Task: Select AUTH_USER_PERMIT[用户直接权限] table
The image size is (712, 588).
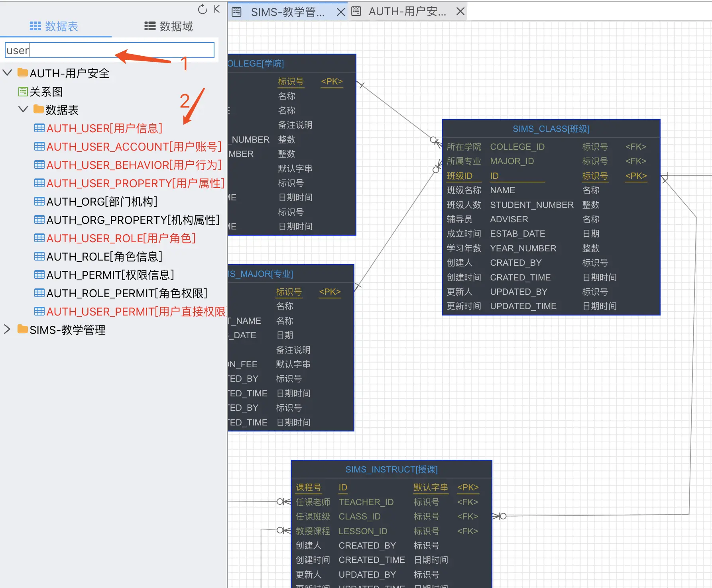Action: pos(136,312)
